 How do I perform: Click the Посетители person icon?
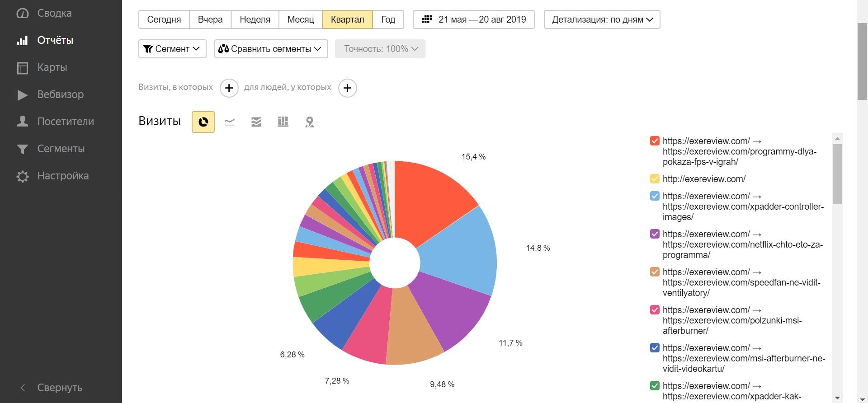[23, 121]
